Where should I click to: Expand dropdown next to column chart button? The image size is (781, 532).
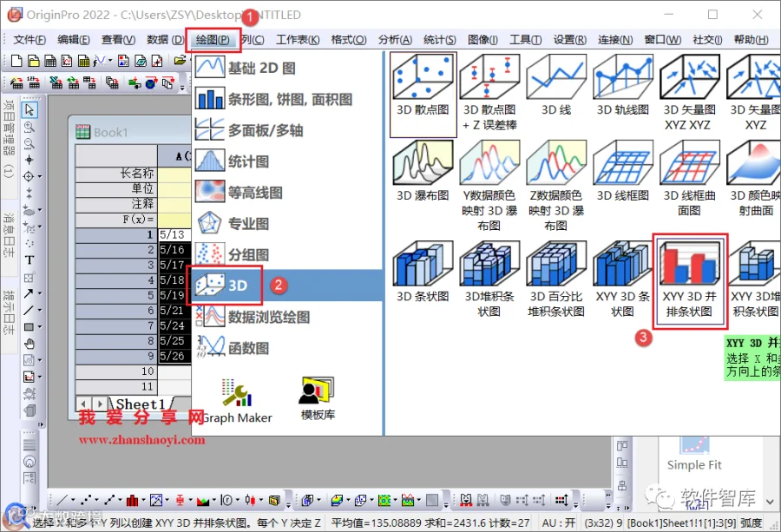[x=143, y=500]
